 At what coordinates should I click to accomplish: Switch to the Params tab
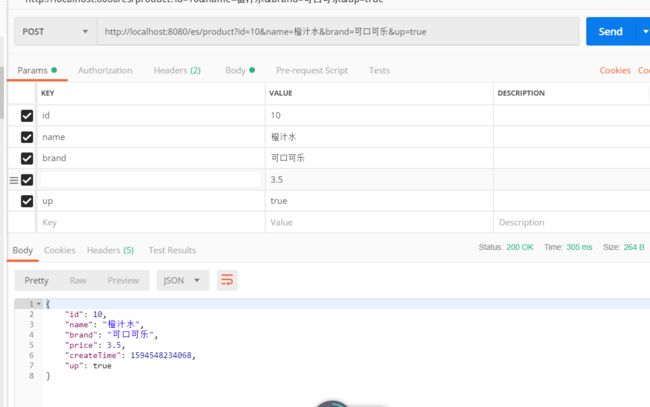(37, 70)
